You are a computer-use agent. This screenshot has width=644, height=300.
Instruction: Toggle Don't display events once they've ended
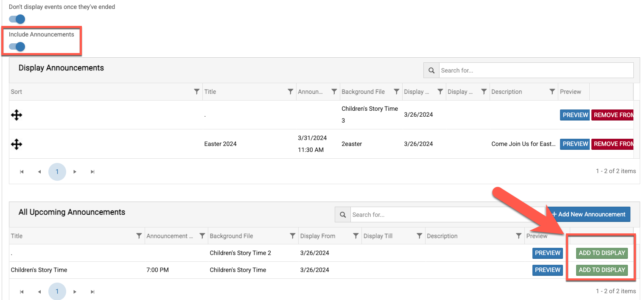coord(17,19)
